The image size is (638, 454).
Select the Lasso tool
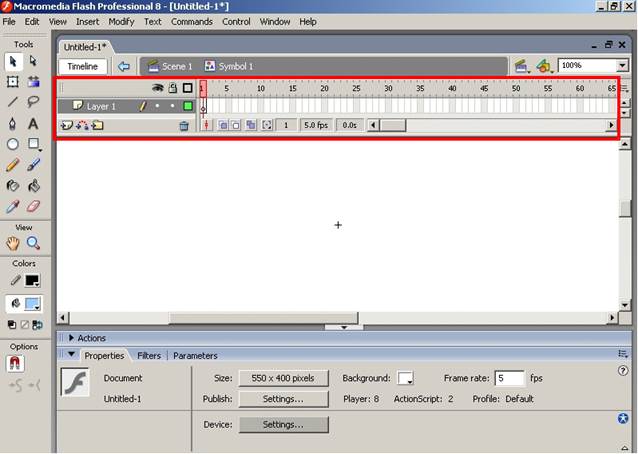(x=33, y=102)
